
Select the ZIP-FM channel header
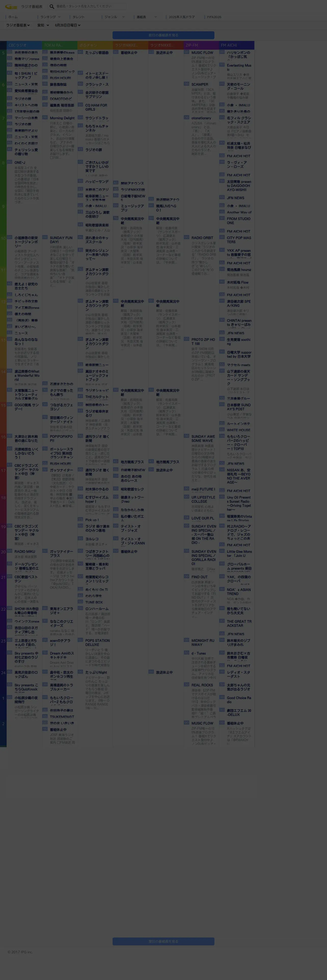pyautogui.click(x=201, y=45)
